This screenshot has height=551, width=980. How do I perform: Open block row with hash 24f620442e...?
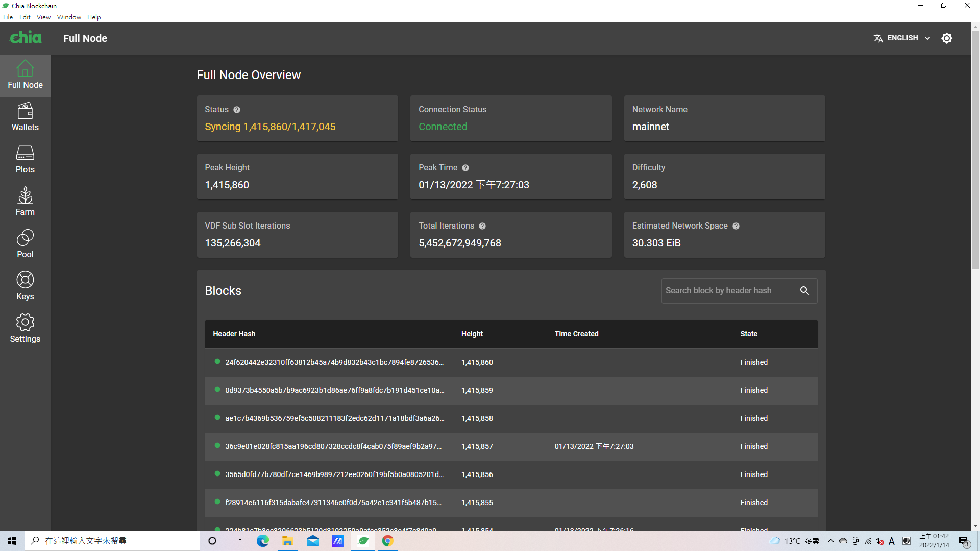[x=511, y=363]
